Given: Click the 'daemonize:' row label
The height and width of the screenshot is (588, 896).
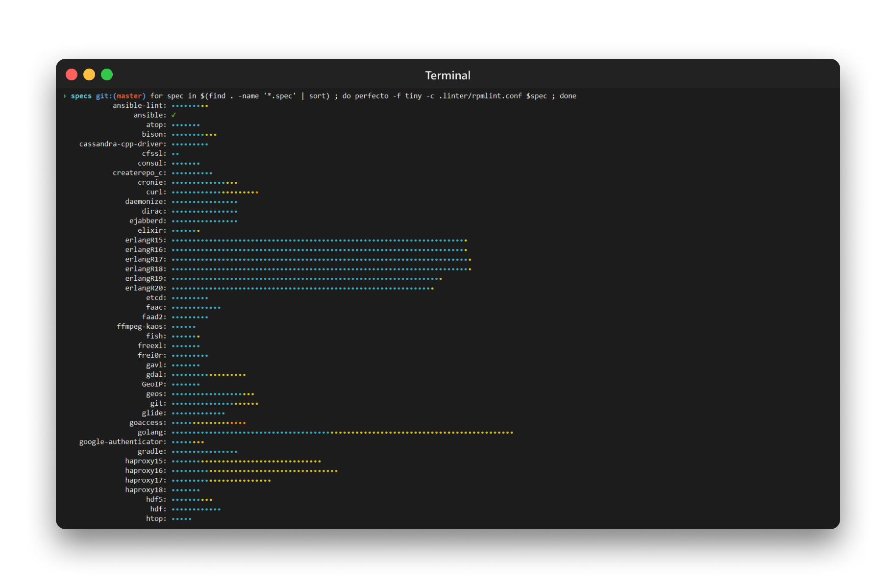Looking at the screenshot, I should (x=146, y=201).
